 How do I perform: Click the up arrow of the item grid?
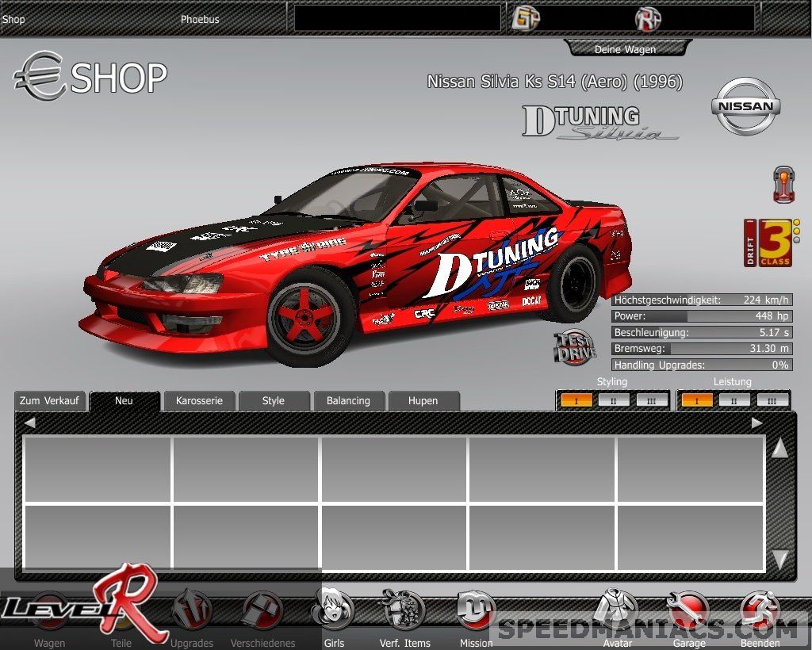780,448
